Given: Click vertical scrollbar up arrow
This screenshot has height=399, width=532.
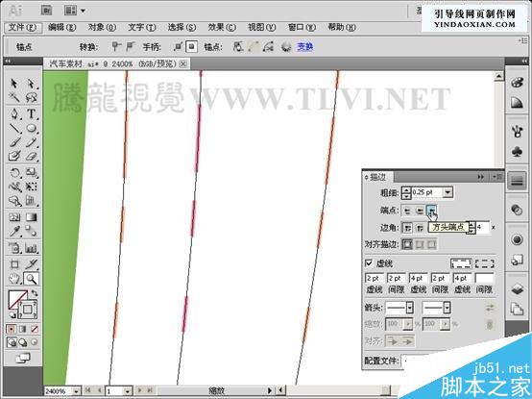Looking at the screenshot, I should pos(498,76).
